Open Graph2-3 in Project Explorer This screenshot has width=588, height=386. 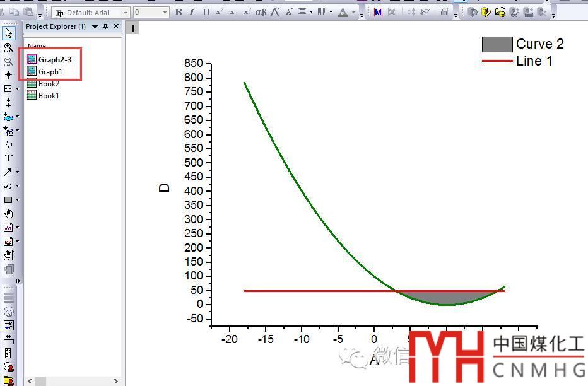[55, 60]
